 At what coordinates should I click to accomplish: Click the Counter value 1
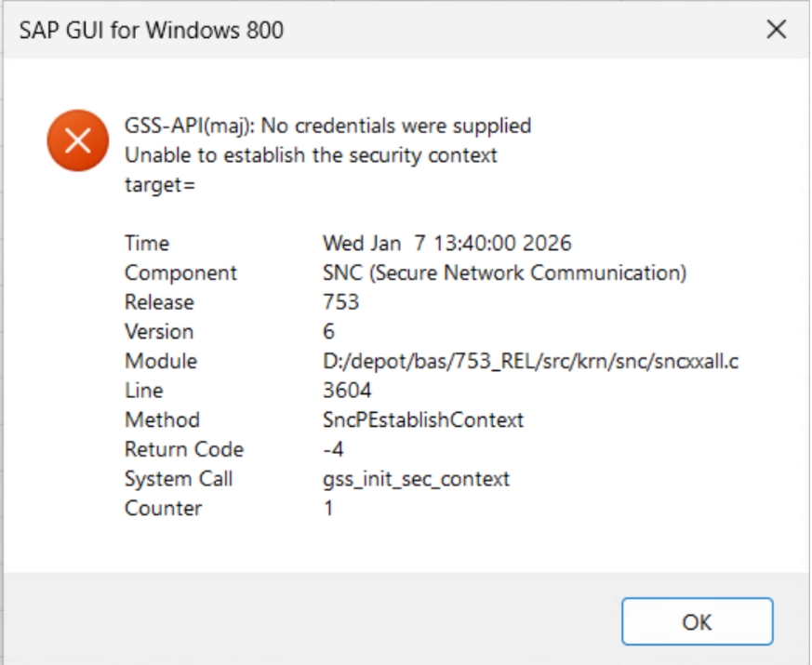[x=328, y=509]
